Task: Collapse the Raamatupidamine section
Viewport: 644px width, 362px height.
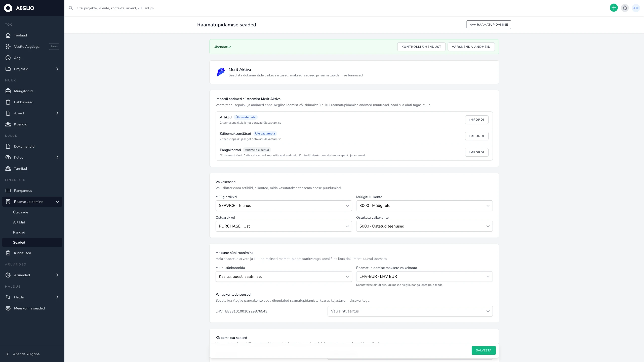Action: click(57, 202)
